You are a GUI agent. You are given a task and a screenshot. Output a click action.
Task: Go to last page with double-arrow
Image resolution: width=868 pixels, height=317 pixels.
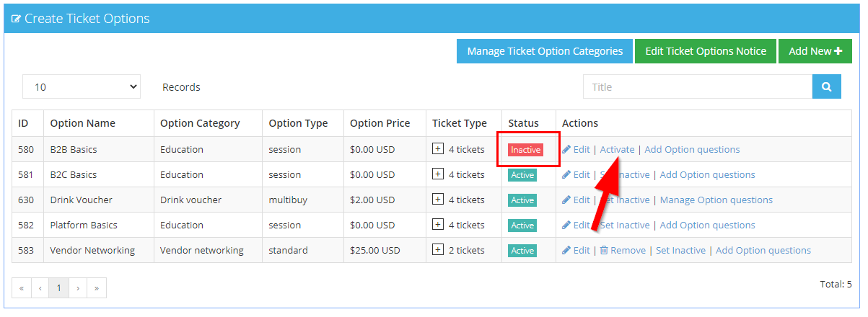96,288
